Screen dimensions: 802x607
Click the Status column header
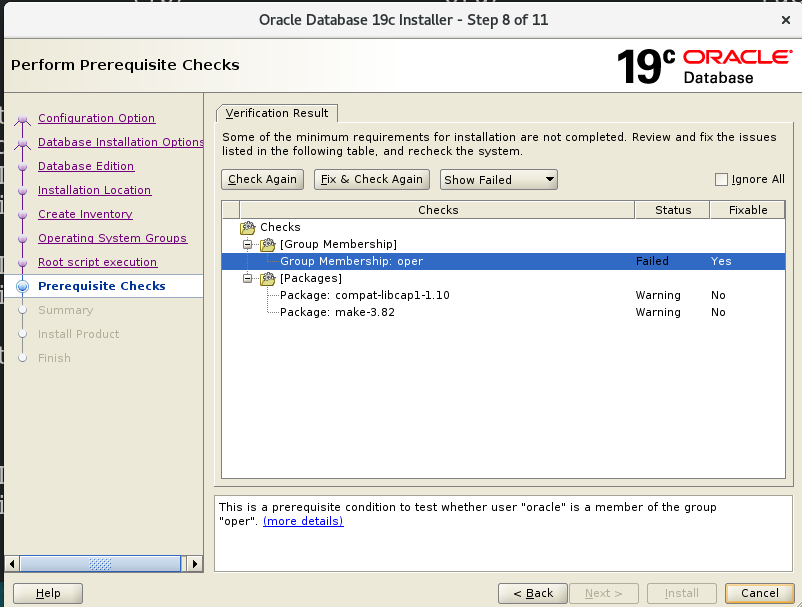click(673, 210)
